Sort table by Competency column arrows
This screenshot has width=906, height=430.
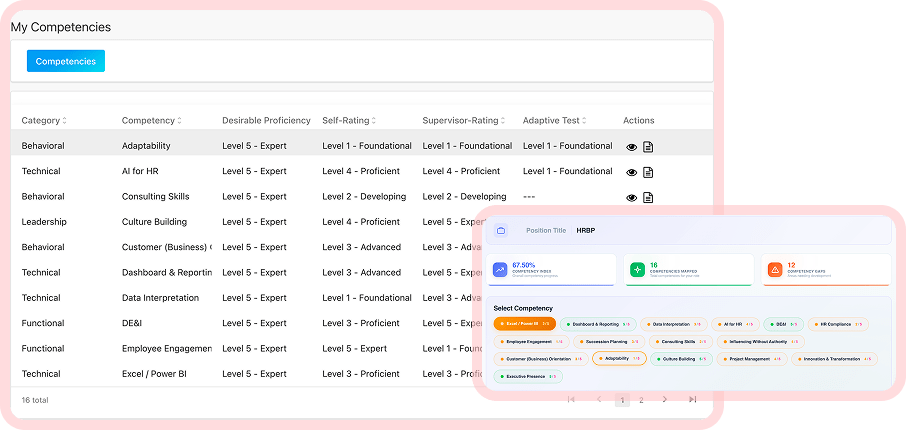(179, 121)
